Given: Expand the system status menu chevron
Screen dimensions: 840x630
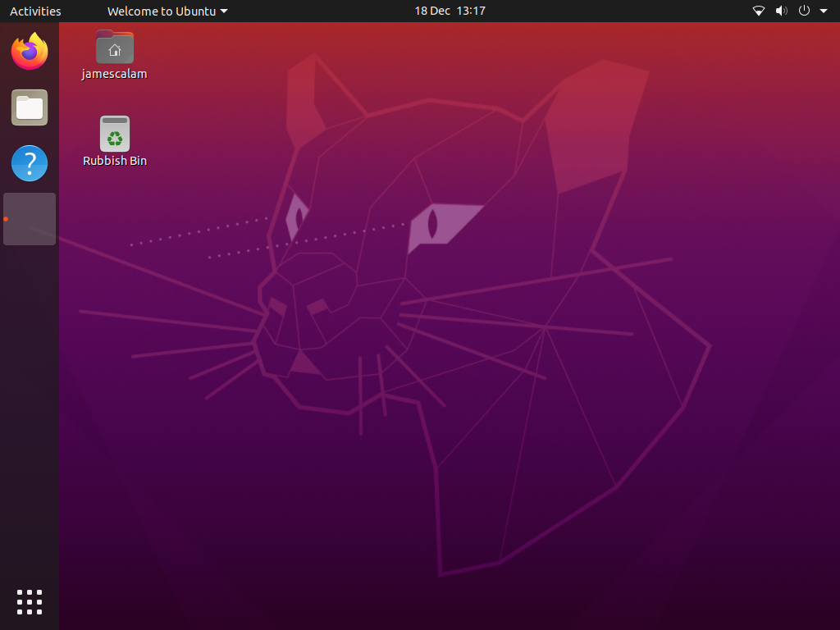Looking at the screenshot, I should 824,11.
